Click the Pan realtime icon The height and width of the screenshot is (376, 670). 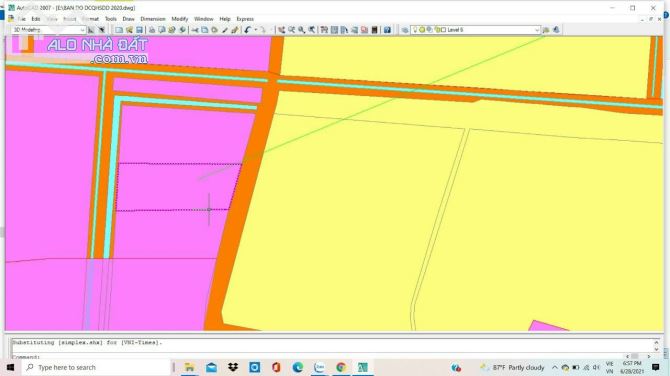coord(281,30)
